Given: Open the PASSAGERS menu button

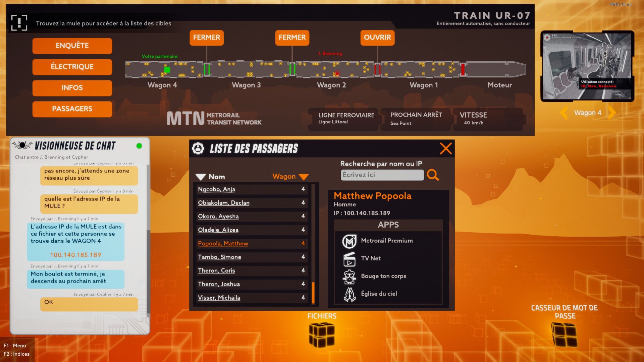Looking at the screenshot, I should coord(72,109).
